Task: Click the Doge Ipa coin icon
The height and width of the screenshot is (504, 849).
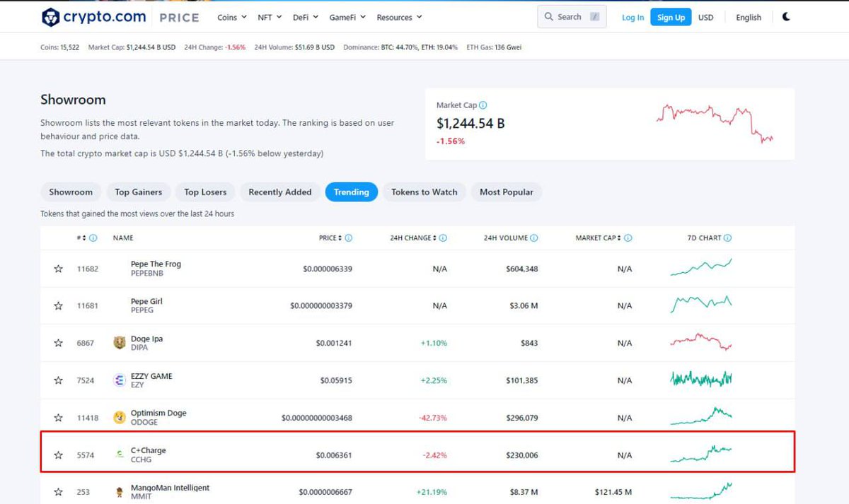Action: point(120,343)
